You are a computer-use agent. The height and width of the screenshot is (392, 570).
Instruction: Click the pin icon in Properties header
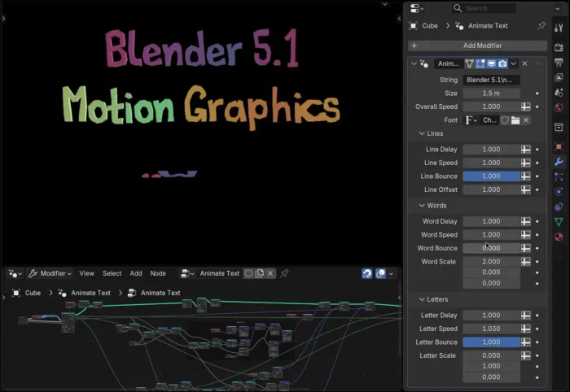541,26
